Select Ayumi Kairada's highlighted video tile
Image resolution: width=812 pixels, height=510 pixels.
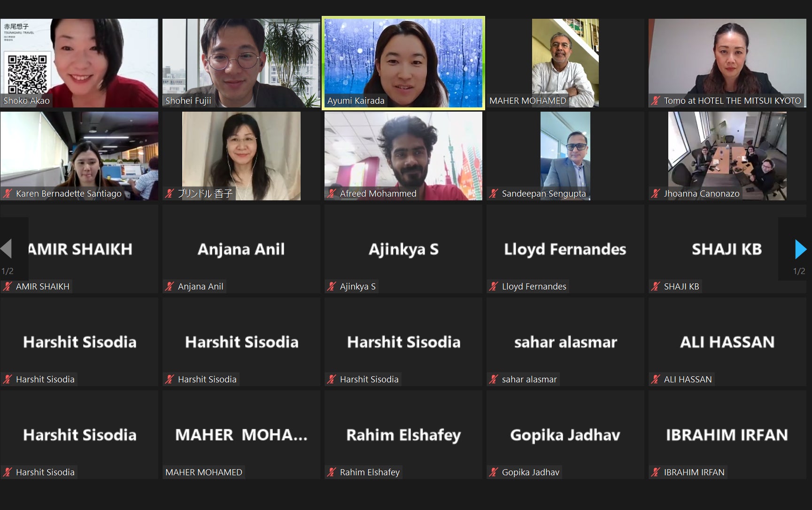pyautogui.click(x=403, y=63)
